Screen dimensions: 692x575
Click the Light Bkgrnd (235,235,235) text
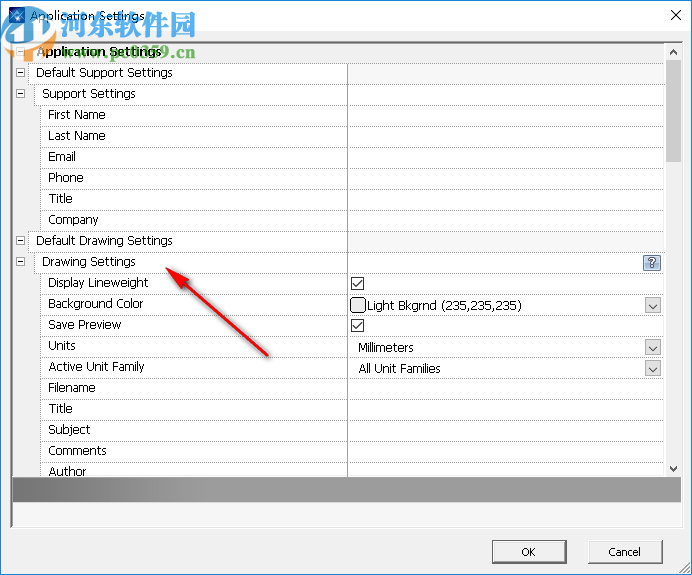pyautogui.click(x=444, y=305)
